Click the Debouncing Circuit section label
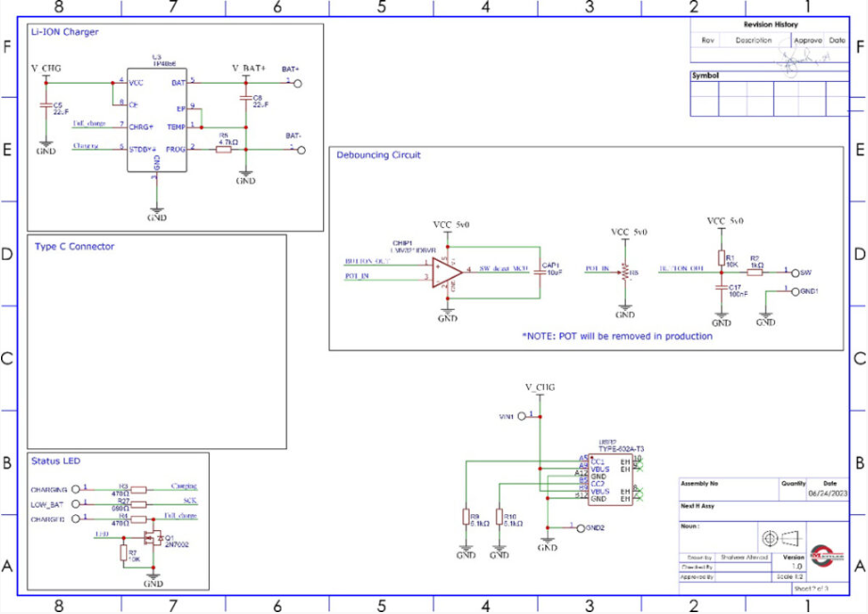Viewport: 868px width, 614px height. point(378,154)
